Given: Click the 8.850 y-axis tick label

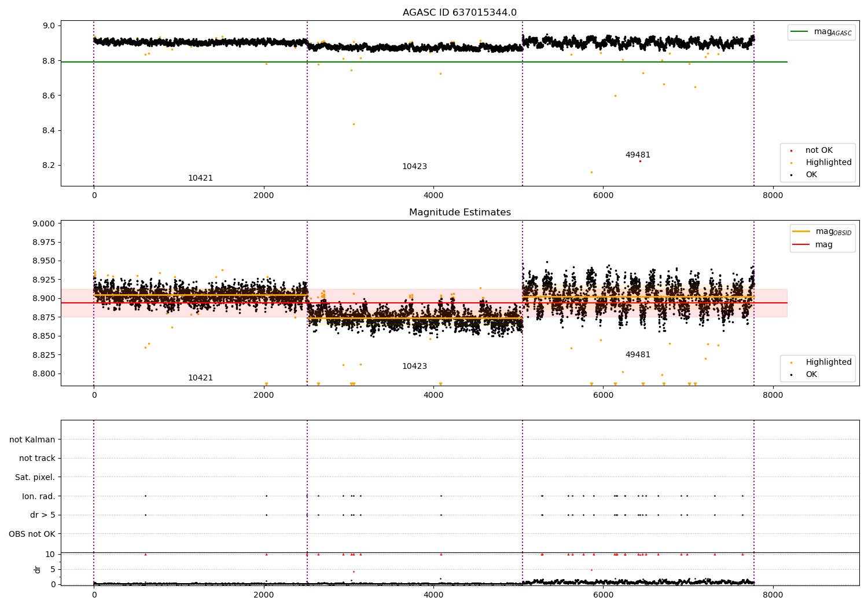Looking at the screenshot, I should pyautogui.click(x=44, y=336).
